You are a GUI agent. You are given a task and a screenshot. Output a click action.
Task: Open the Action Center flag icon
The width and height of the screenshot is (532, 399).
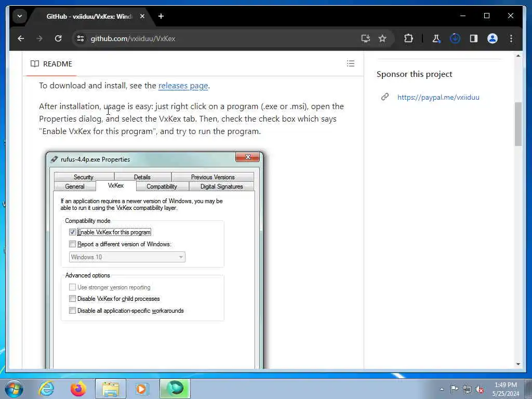coord(454,389)
